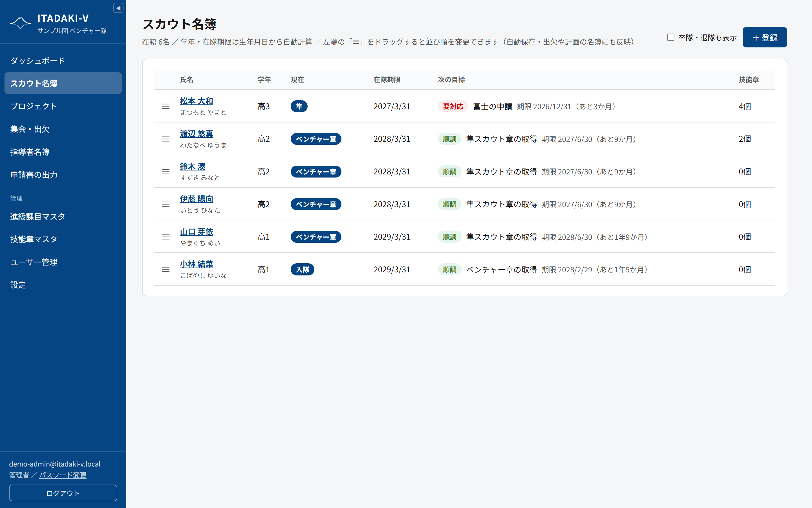Click the 隼 badge for 松本 大和
The height and width of the screenshot is (508, 812).
click(299, 106)
